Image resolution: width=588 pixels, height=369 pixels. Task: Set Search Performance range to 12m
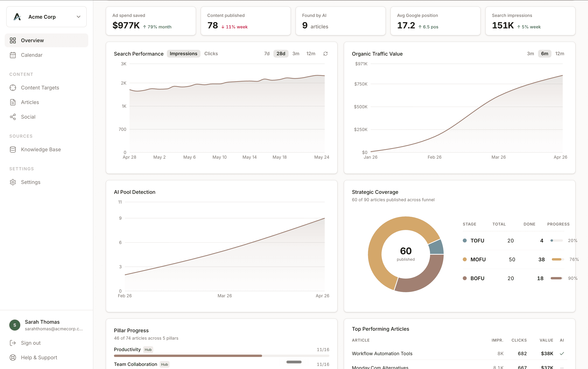[x=311, y=54]
